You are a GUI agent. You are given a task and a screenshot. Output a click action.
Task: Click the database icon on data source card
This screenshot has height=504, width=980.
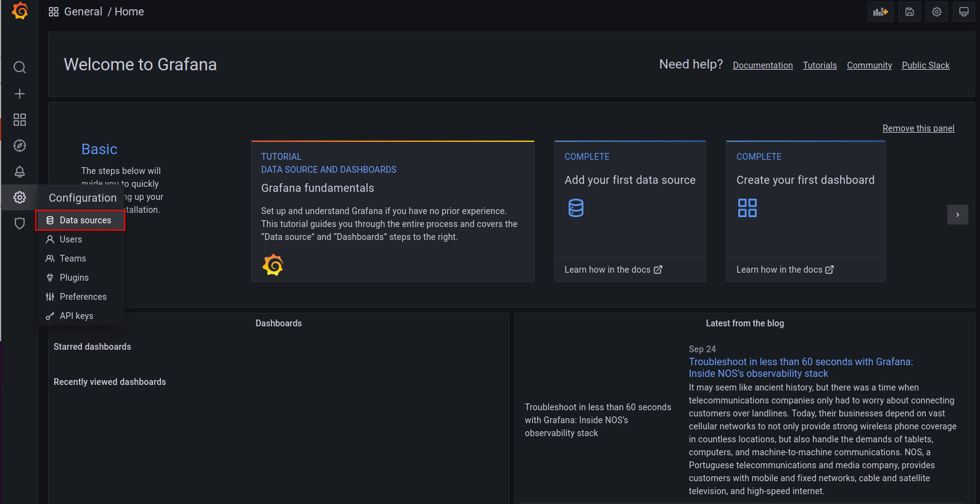pyautogui.click(x=576, y=208)
